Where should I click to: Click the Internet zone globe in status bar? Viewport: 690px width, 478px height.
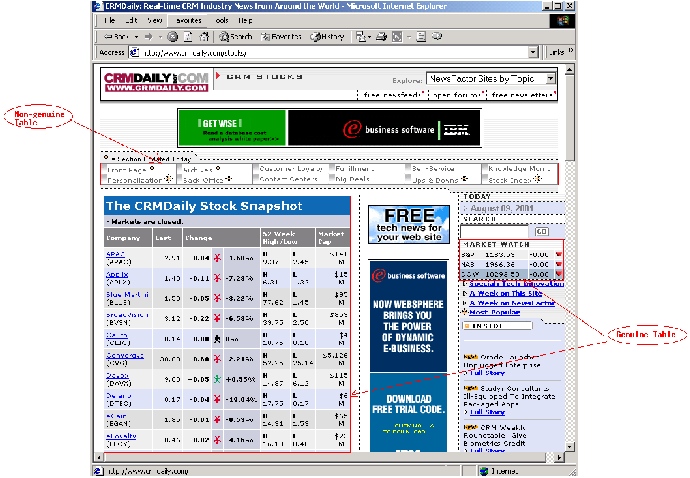click(484, 471)
